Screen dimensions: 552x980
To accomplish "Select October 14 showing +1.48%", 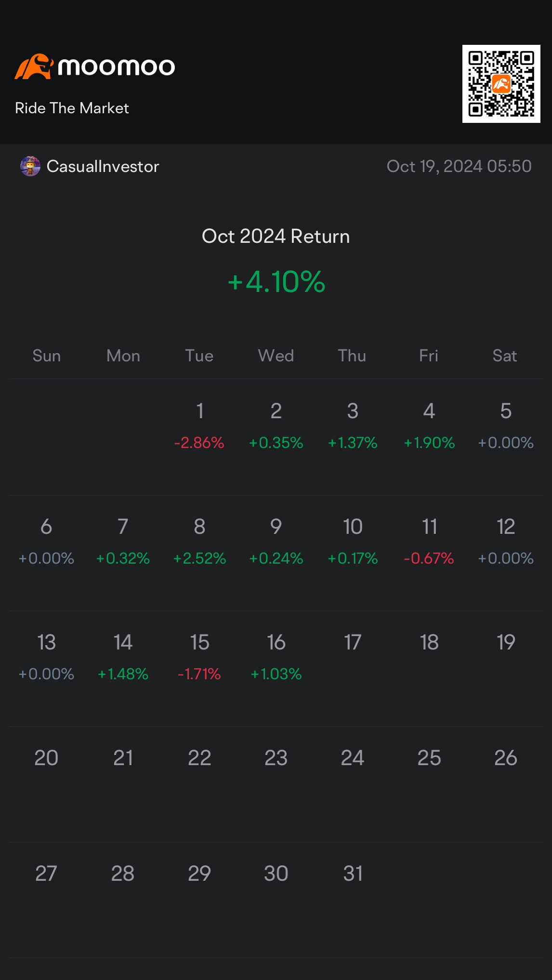I will tap(123, 657).
